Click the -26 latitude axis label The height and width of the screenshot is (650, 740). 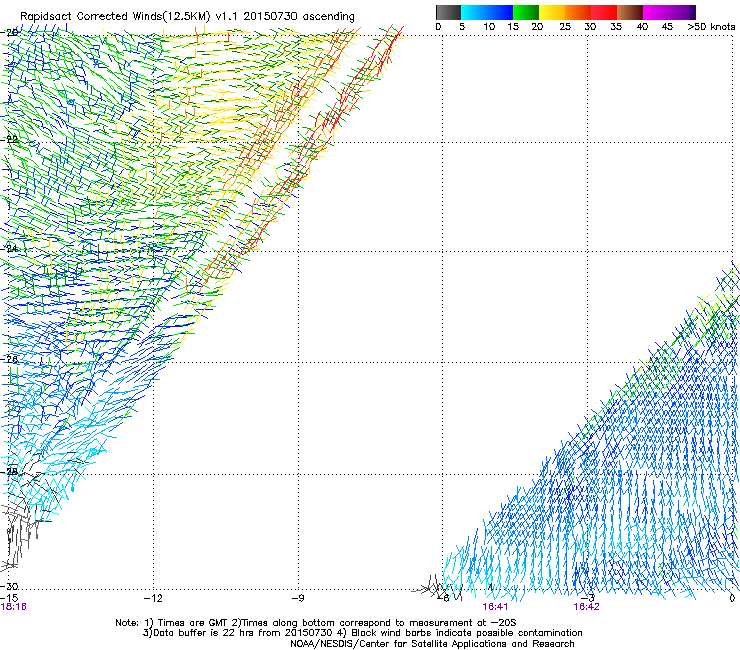coord(9,360)
